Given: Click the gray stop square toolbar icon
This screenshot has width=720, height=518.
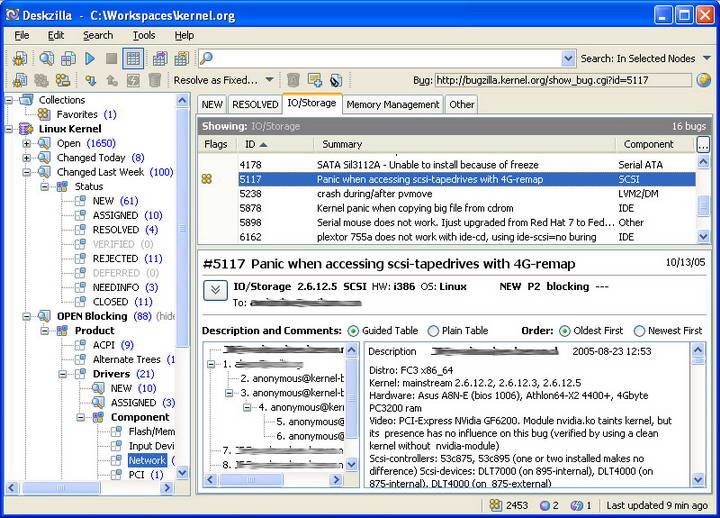Looking at the screenshot, I should [x=111, y=59].
